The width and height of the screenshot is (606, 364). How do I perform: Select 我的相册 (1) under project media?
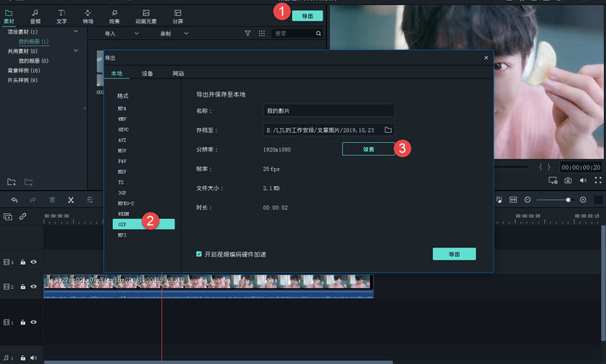[x=34, y=41]
